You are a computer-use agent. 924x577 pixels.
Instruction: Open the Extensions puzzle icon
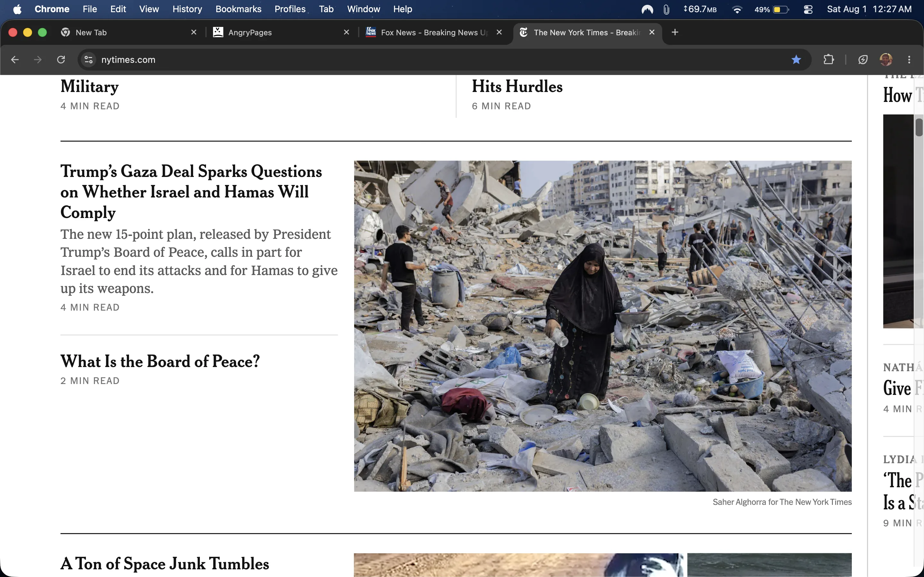(828, 60)
